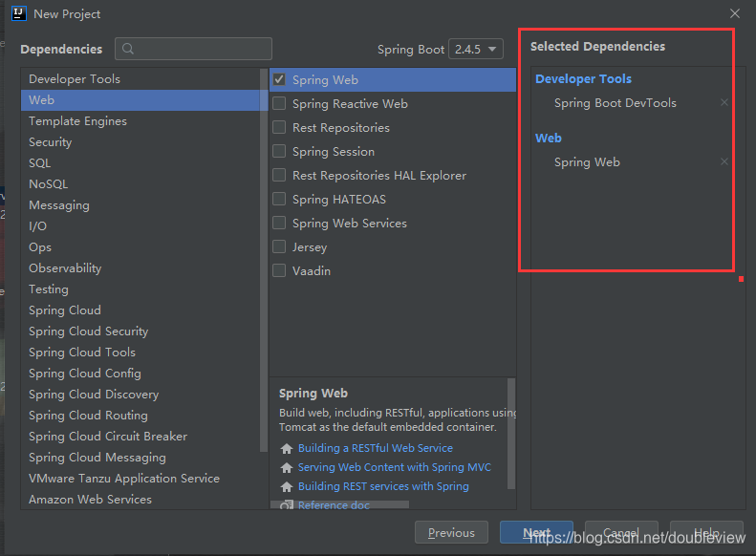Viewport: 756px width, 556px height.
Task: Click the Help button
Action: tap(706, 532)
